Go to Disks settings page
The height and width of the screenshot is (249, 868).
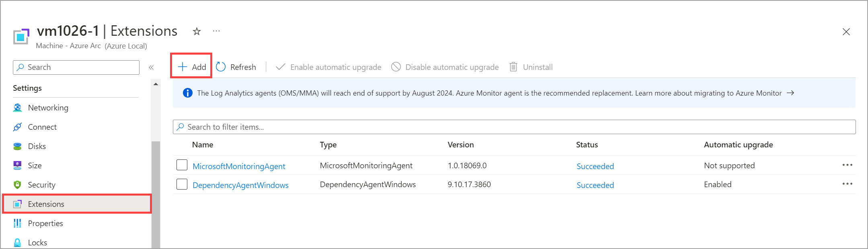click(x=37, y=146)
